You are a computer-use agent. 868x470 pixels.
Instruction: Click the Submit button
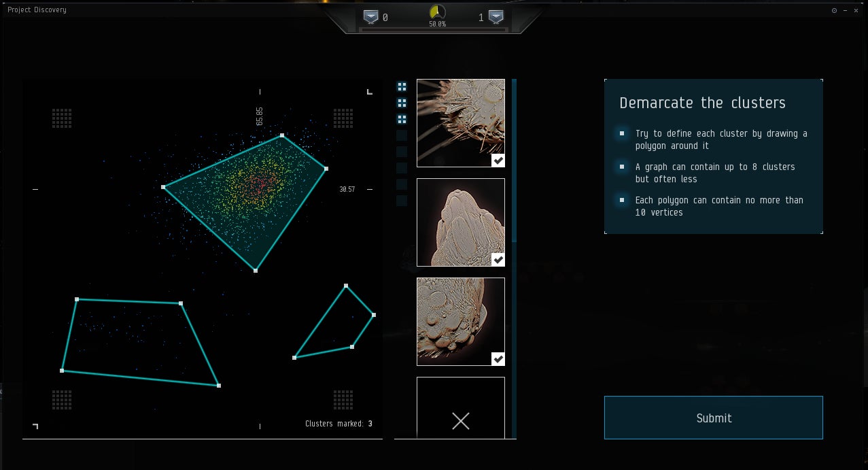coord(713,418)
